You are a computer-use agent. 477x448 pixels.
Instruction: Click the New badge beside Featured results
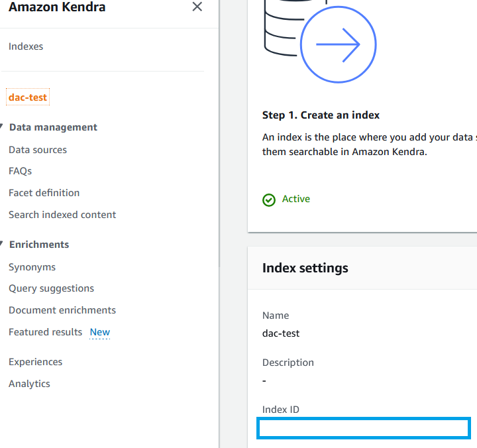point(100,332)
